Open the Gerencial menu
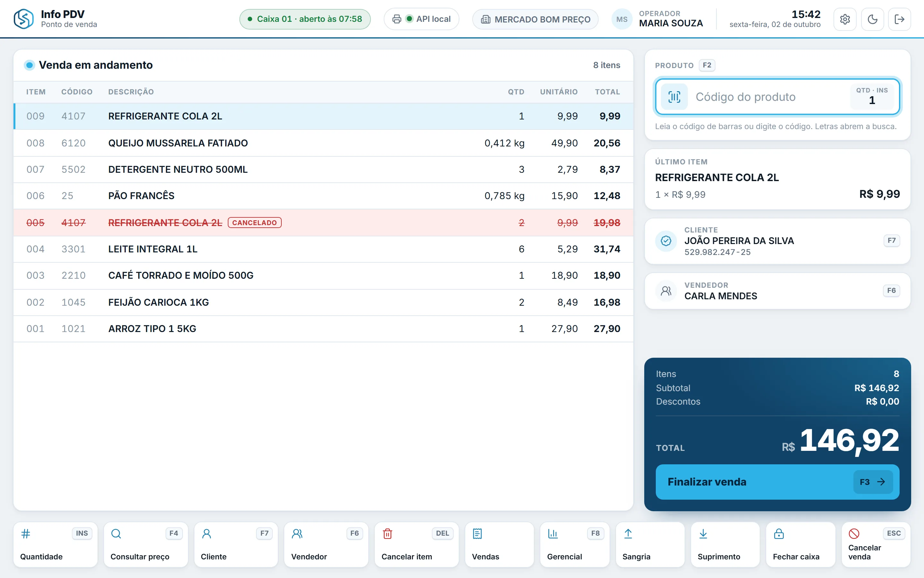Screen dimensions: 924x578 click(575, 544)
